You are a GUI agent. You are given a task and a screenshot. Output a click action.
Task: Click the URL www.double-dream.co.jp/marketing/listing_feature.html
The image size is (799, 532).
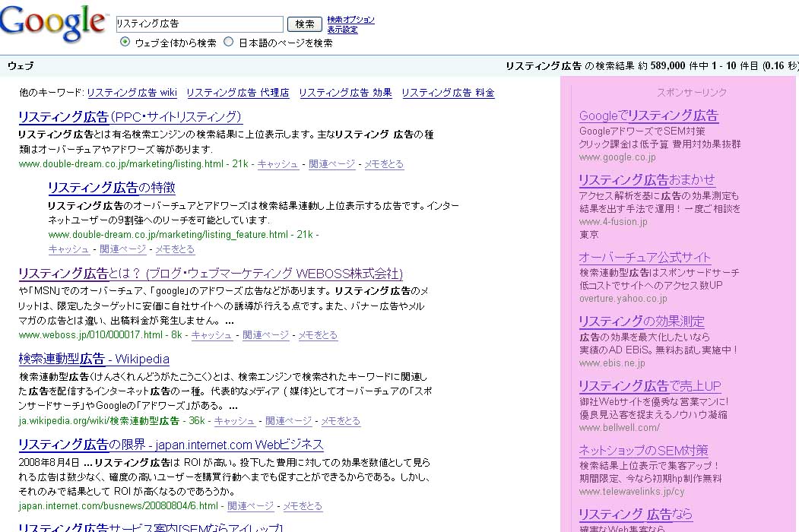click(x=168, y=235)
